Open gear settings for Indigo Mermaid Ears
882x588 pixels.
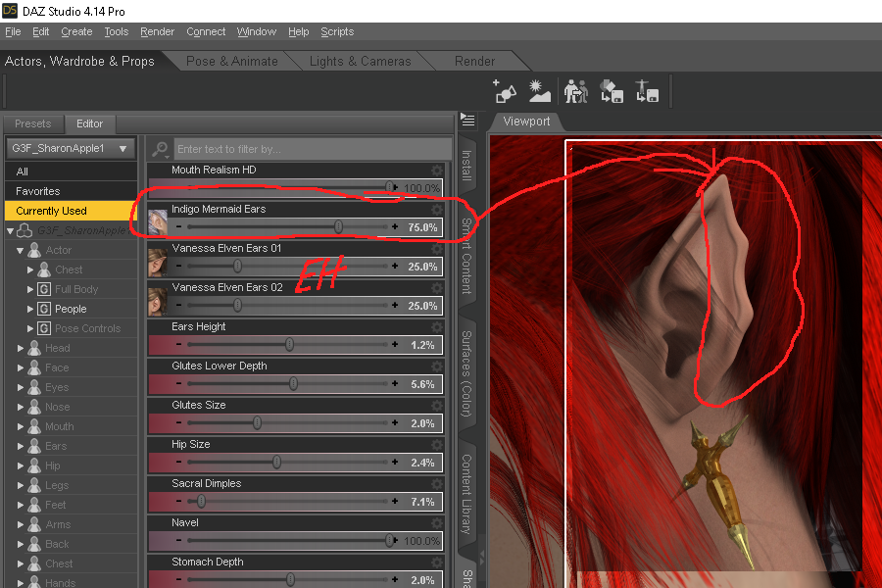436,210
